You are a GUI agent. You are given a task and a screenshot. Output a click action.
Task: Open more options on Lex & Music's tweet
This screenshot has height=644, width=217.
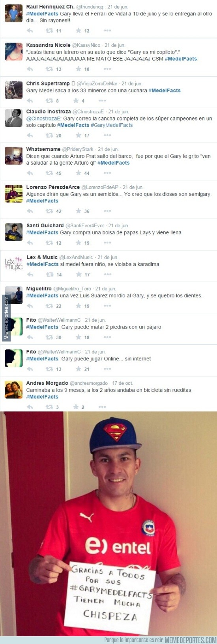tap(107, 275)
